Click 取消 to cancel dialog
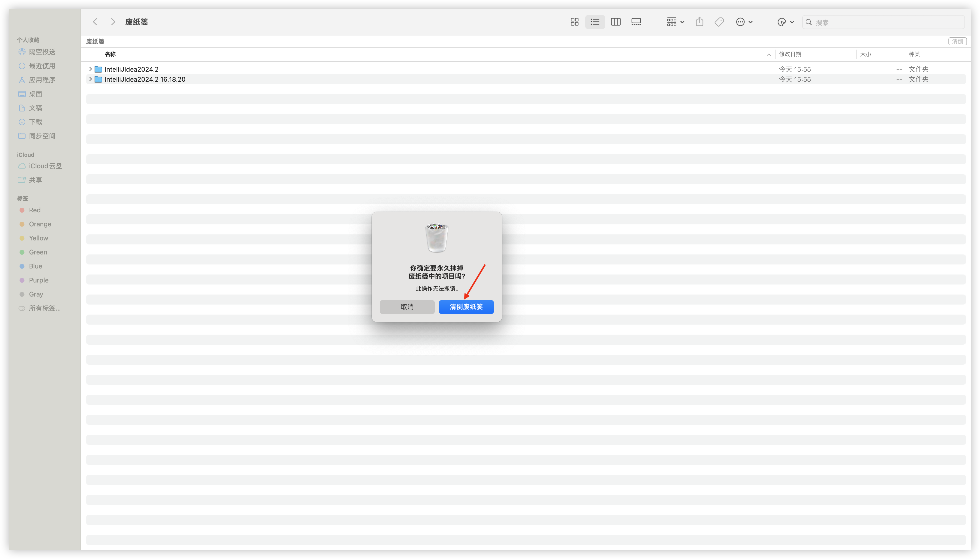Viewport: 980px width, 559px height. (407, 307)
